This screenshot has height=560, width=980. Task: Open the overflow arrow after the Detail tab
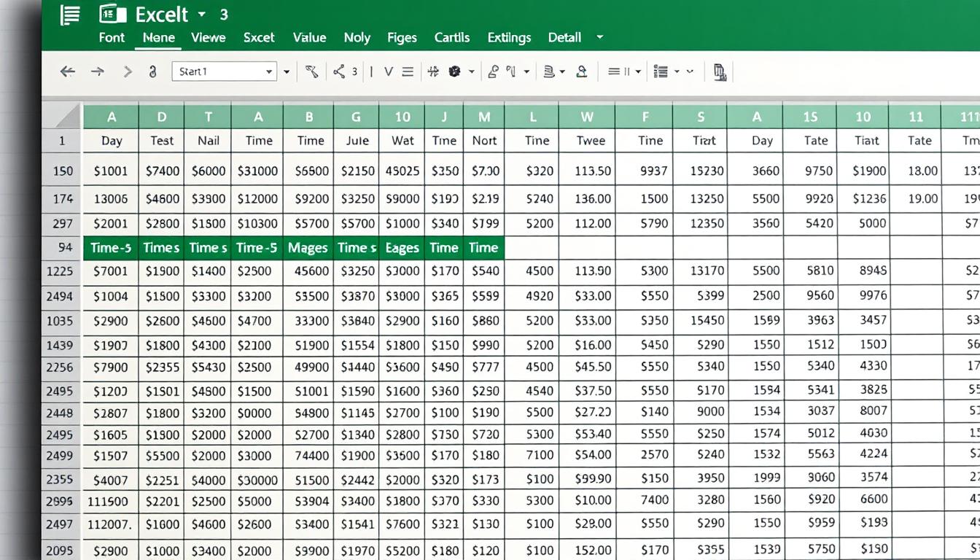[x=600, y=37]
